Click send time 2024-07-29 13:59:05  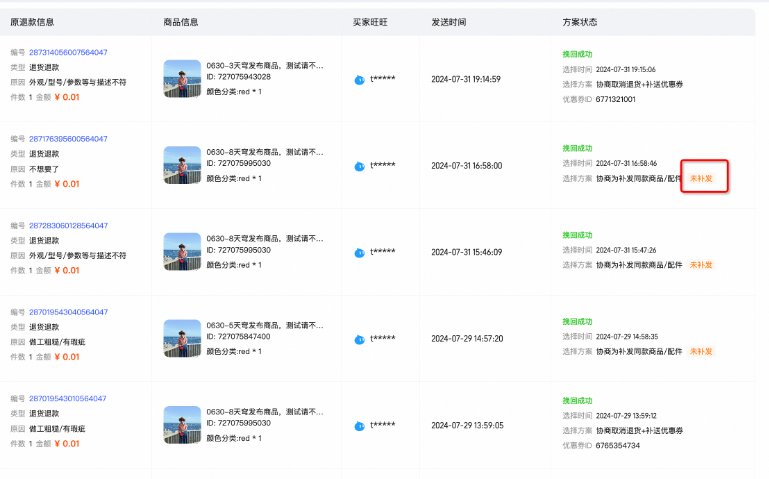point(467,426)
